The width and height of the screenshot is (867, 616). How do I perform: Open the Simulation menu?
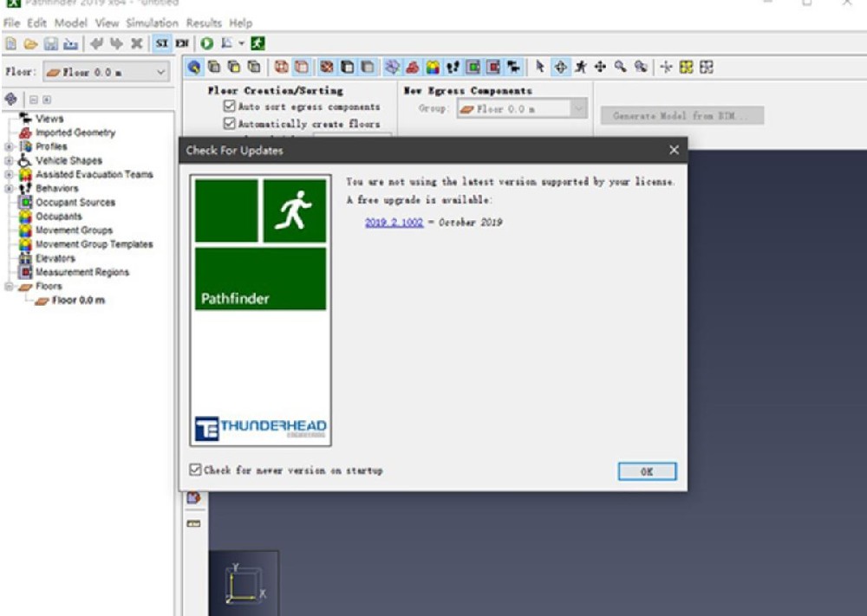(x=152, y=23)
